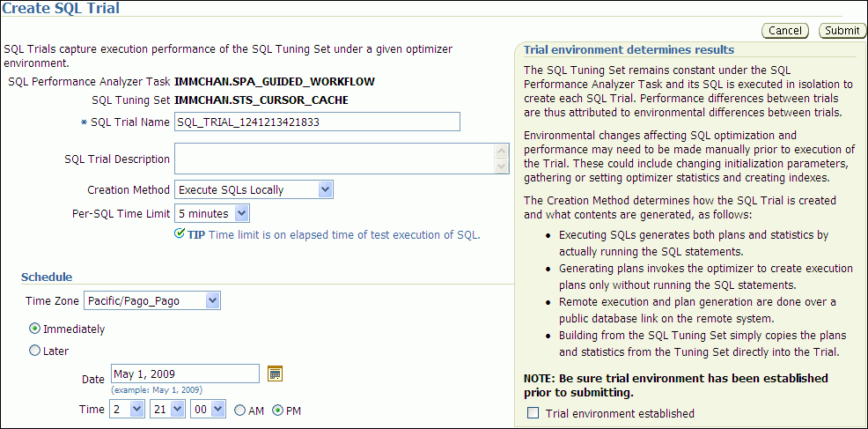Click the Submit button

(842, 31)
